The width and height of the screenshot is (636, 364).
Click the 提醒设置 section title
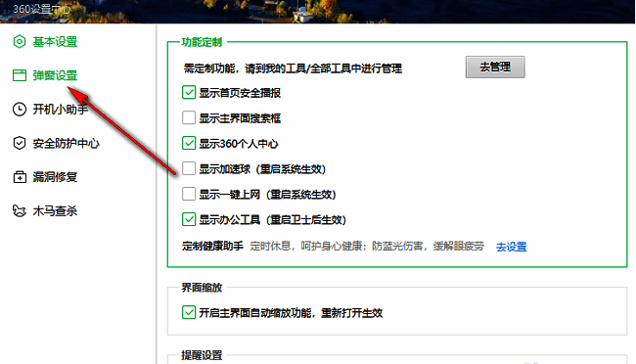pos(202,355)
